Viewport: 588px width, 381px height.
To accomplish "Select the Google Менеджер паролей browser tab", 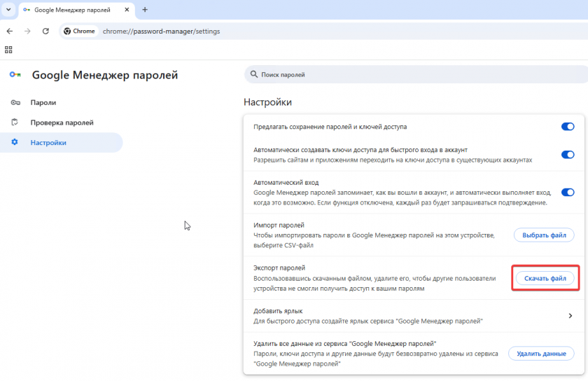I will click(75, 10).
